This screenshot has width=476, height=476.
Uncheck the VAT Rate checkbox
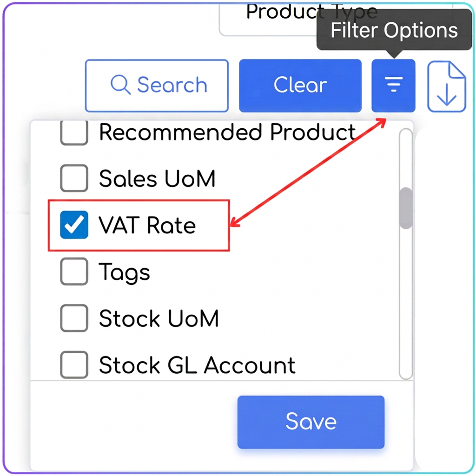tap(74, 225)
